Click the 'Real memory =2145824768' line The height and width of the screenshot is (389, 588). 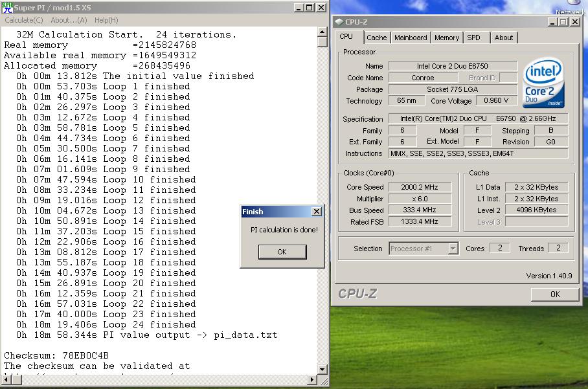tap(100, 45)
